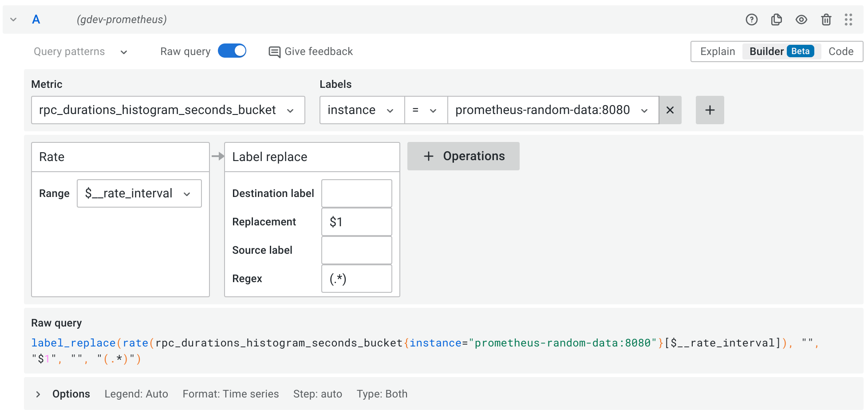Click the drag handle dots icon
Image resolution: width=868 pixels, height=417 pixels.
click(848, 20)
